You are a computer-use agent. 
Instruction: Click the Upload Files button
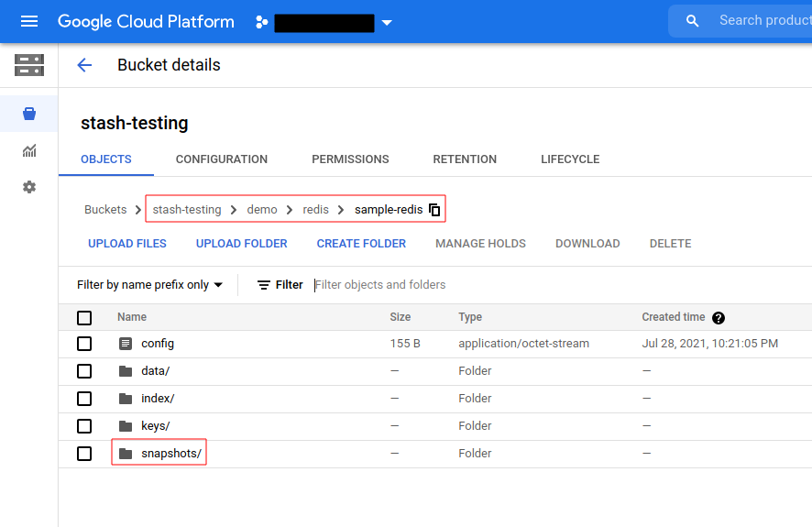[x=127, y=244]
